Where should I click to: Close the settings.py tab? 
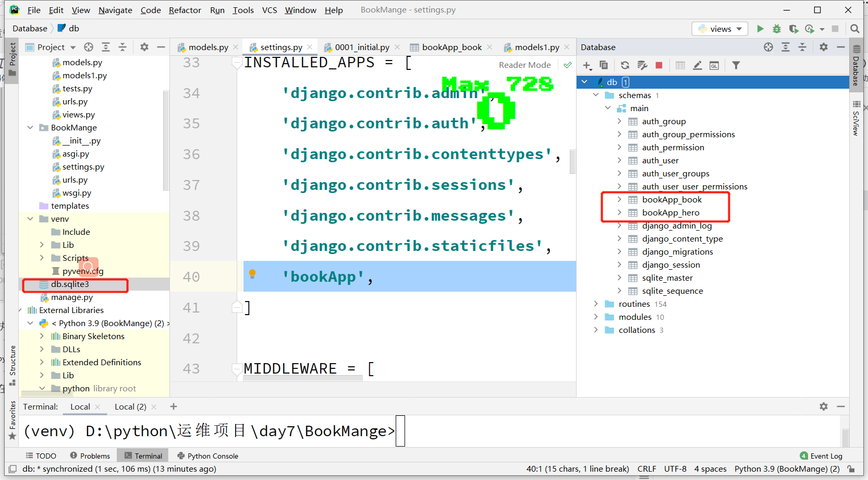(310, 47)
